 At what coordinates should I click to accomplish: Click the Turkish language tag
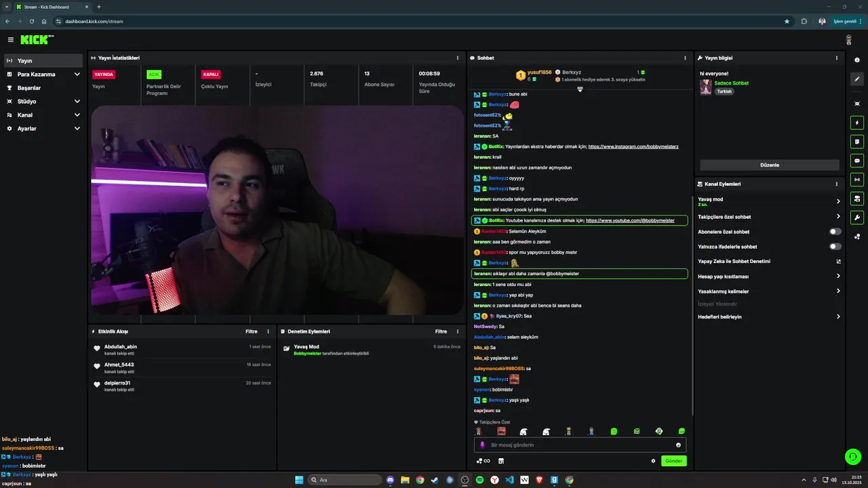tap(724, 91)
